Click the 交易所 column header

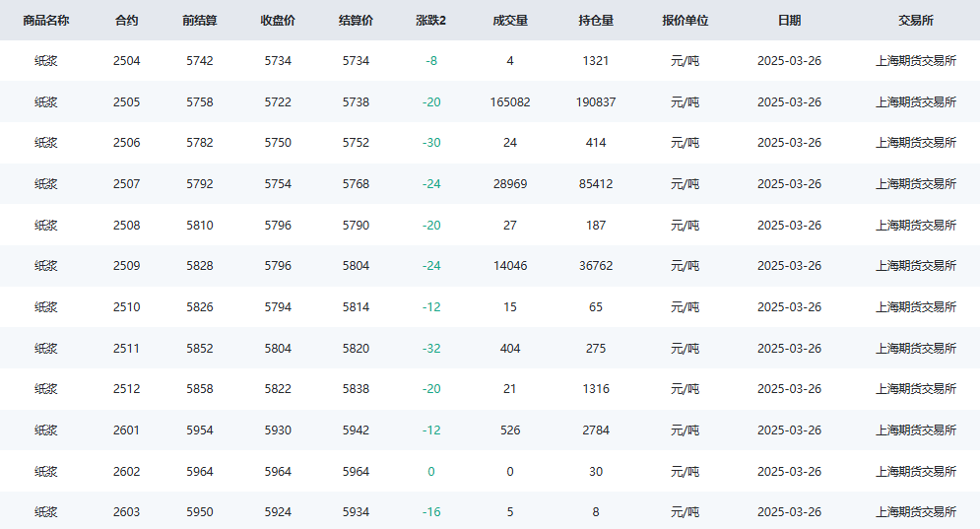point(916,21)
